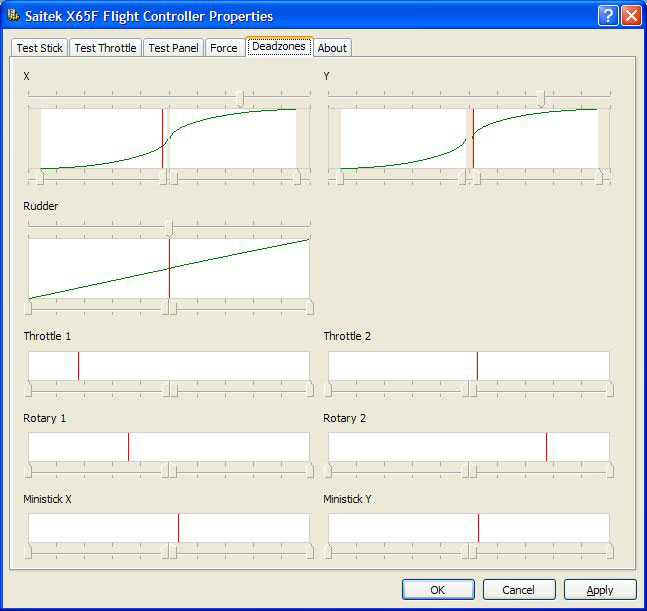Click the Rudder curve slider thumb

(169, 229)
